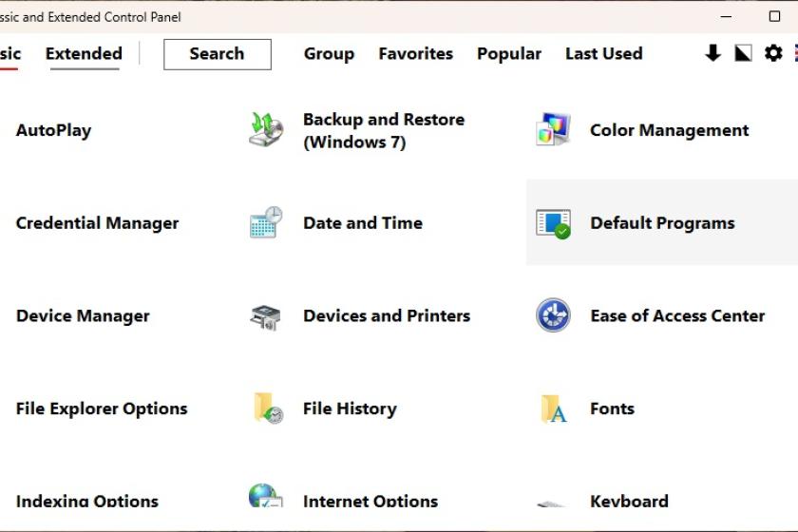The width and height of the screenshot is (798, 532).
Task: Click the download arrow icon in toolbar
Action: point(713,53)
